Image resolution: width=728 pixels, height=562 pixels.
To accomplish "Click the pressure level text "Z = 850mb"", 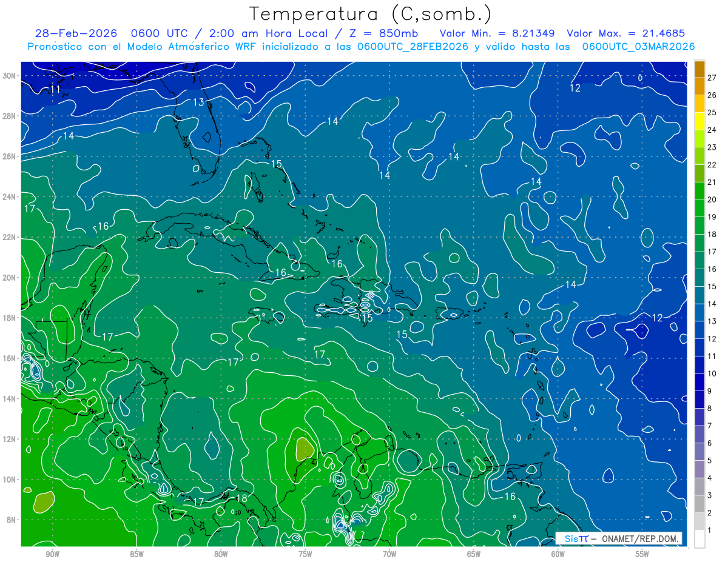I will [x=383, y=33].
